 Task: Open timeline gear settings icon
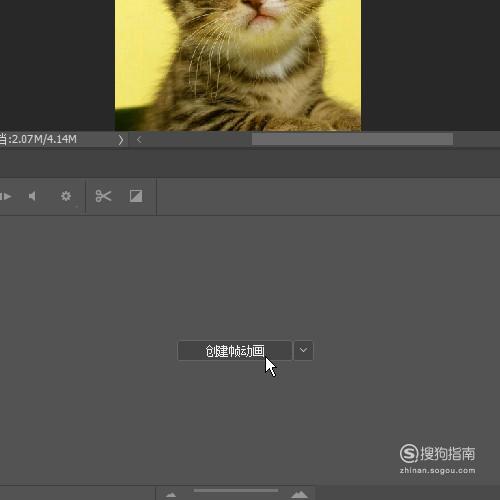pos(66,196)
